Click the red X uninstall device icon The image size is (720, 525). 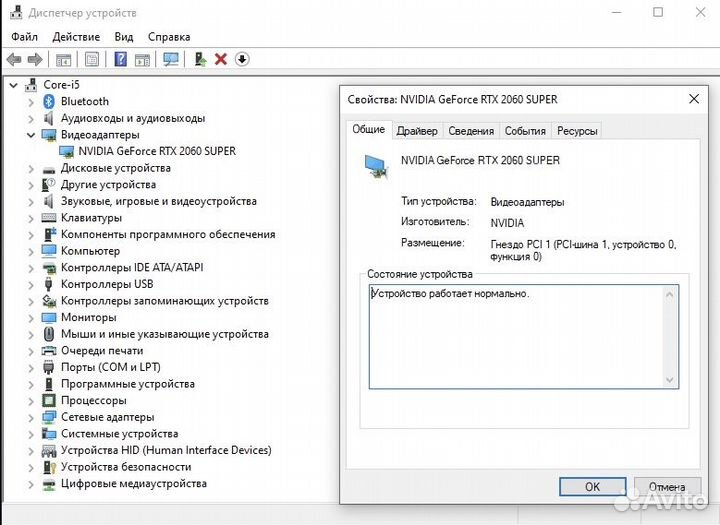pyautogui.click(x=221, y=60)
